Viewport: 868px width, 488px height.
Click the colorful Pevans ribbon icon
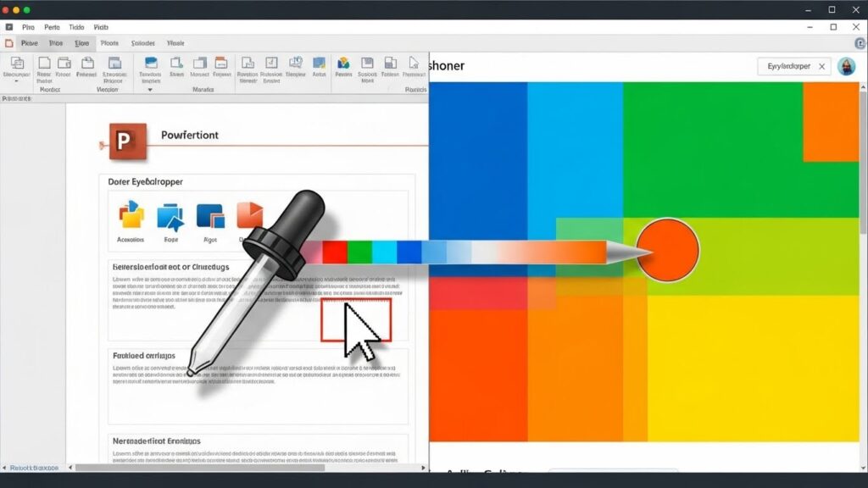(343, 64)
